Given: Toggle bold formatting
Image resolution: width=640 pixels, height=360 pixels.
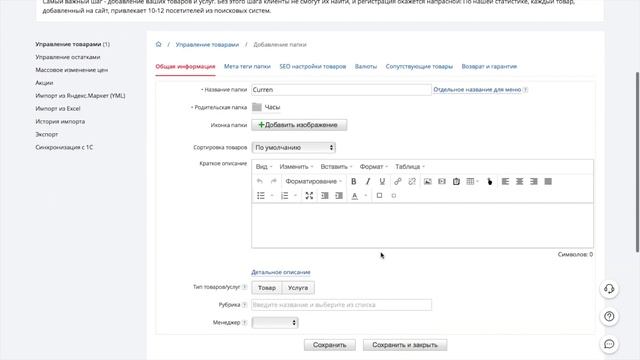Looking at the screenshot, I should (x=353, y=181).
